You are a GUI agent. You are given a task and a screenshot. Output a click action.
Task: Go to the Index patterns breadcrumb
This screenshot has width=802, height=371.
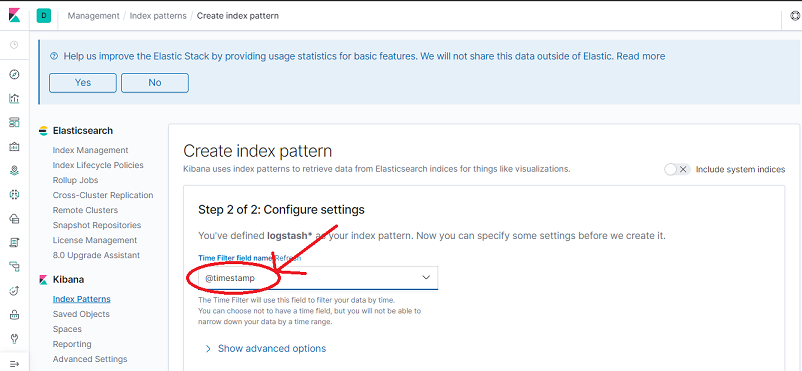pyautogui.click(x=158, y=16)
